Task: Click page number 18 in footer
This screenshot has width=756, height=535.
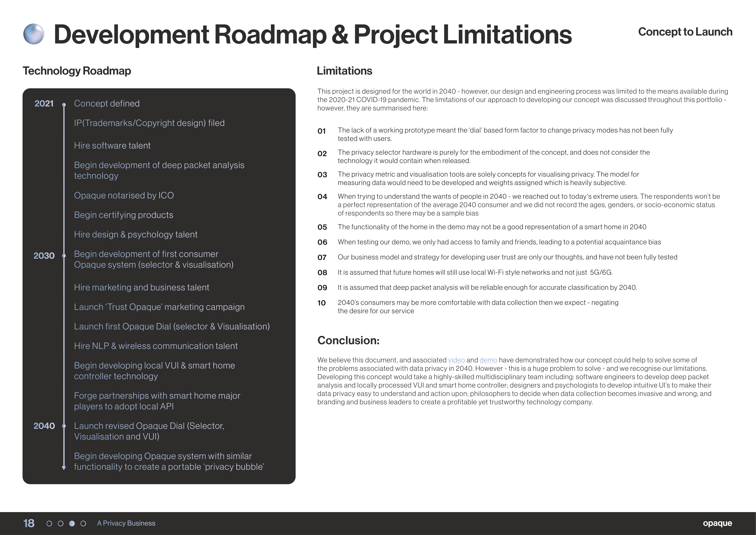Action: [x=29, y=523]
